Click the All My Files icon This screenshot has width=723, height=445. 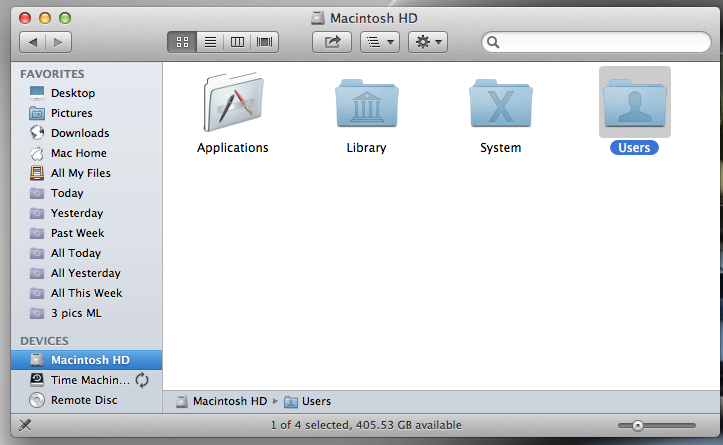[37, 173]
